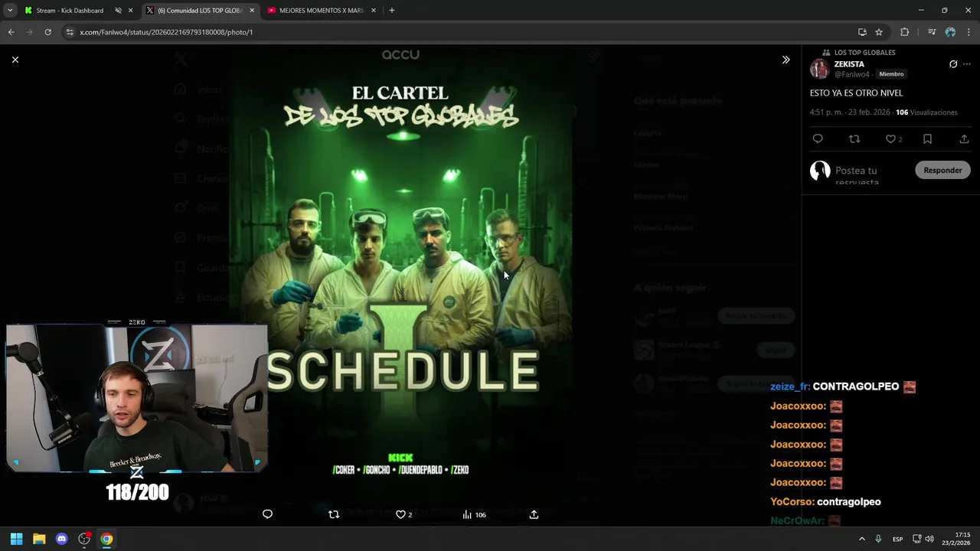Show hidden system tray icons

tap(861, 539)
